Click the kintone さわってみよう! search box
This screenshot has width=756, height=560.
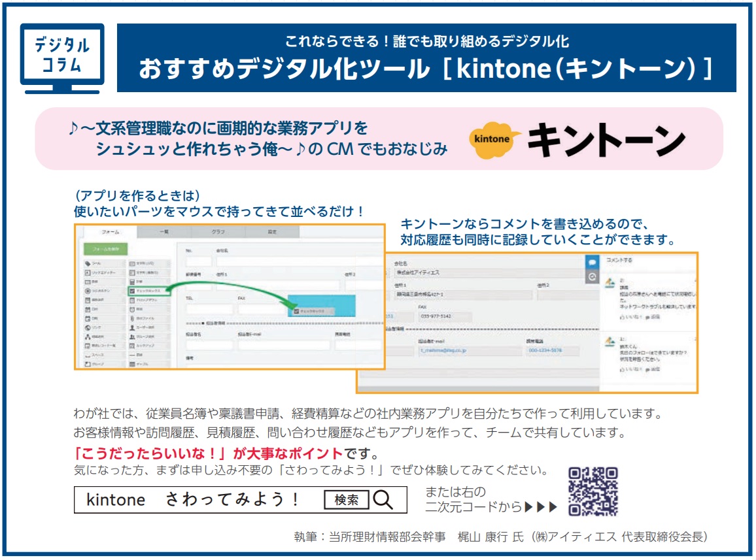241,500
